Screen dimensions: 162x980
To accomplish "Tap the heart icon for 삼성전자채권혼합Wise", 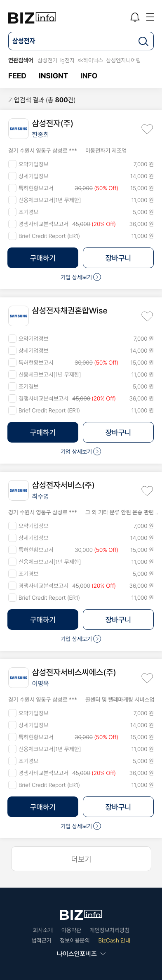I will tap(147, 316).
